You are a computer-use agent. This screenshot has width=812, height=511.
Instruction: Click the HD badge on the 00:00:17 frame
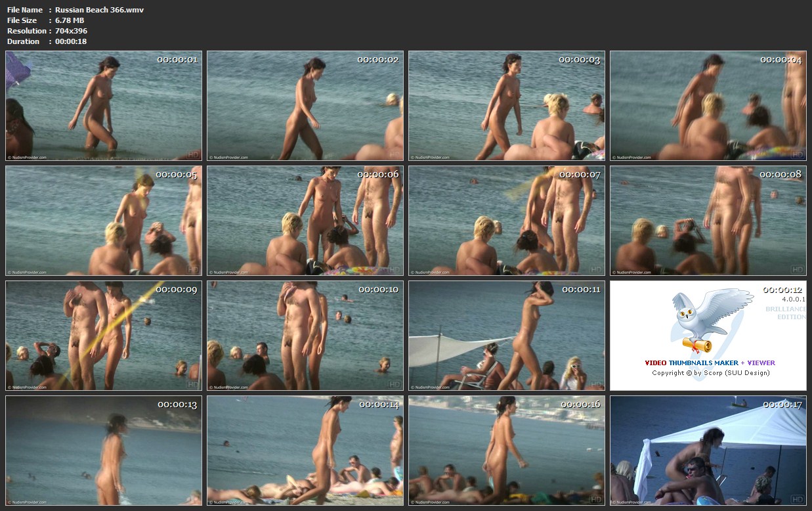[798, 499]
